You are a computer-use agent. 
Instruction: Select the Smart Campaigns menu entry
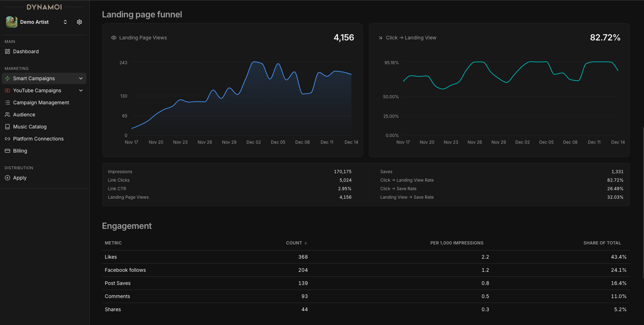(x=34, y=78)
